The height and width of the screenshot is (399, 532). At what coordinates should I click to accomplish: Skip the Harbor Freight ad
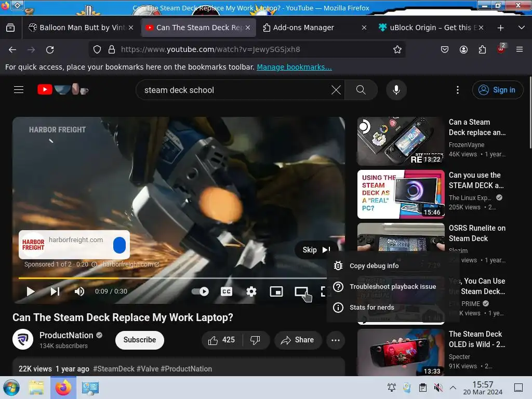coord(316,250)
